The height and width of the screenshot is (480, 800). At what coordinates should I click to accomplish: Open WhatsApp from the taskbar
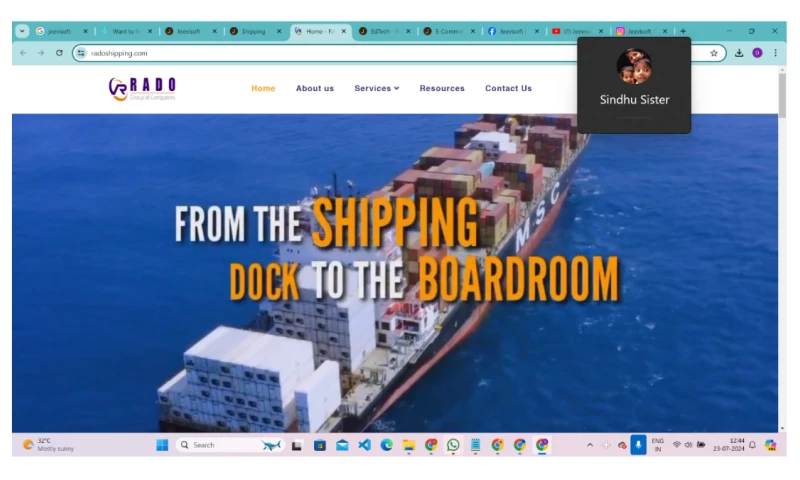coord(453,445)
